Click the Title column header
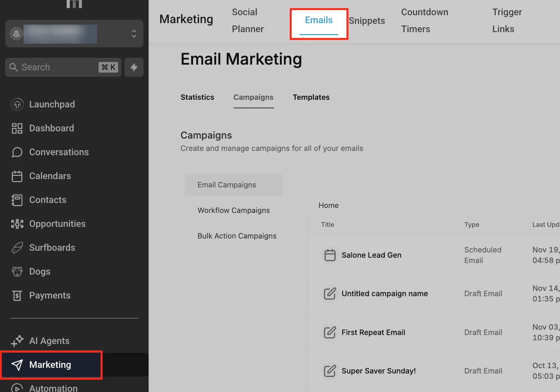560x392 pixels. point(328,225)
